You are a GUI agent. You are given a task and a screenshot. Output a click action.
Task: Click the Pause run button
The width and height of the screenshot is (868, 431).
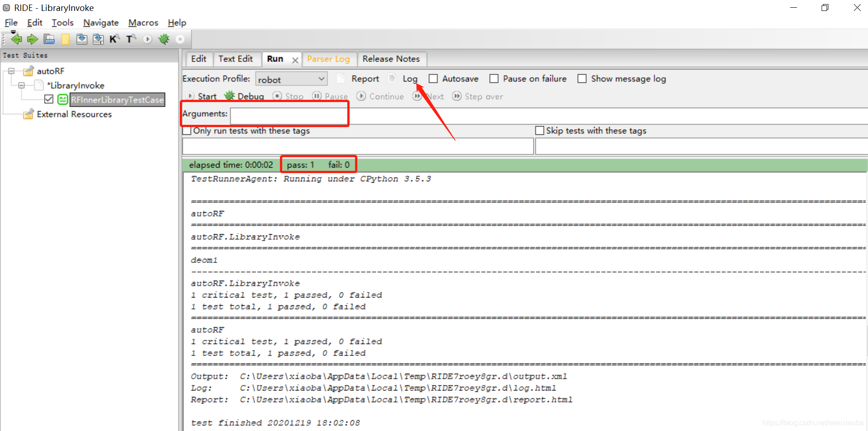[330, 96]
